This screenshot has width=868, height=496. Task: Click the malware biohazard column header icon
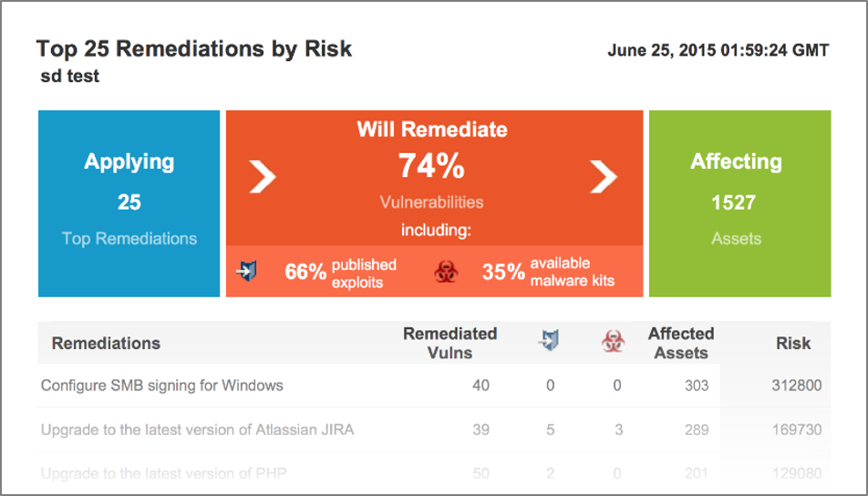(614, 342)
